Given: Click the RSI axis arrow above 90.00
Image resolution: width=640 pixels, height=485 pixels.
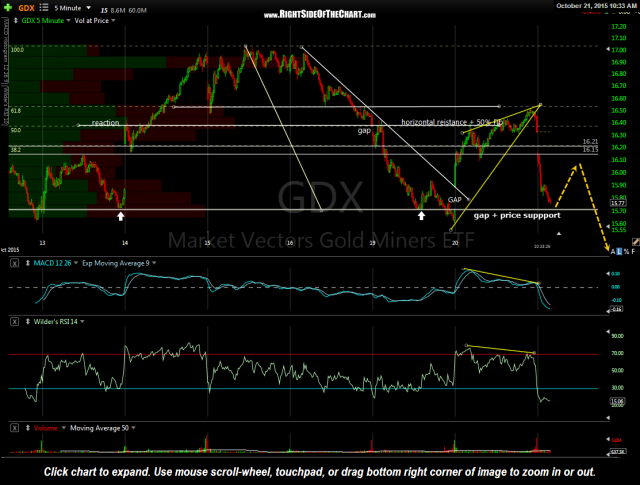Looking at the screenshot, I should (x=608, y=331).
